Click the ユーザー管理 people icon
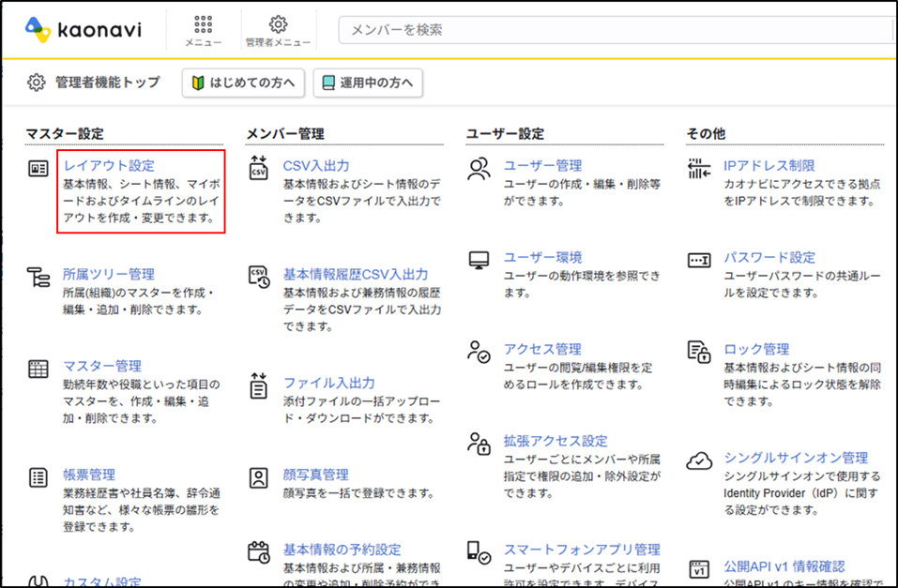The height and width of the screenshot is (588, 898). click(479, 169)
